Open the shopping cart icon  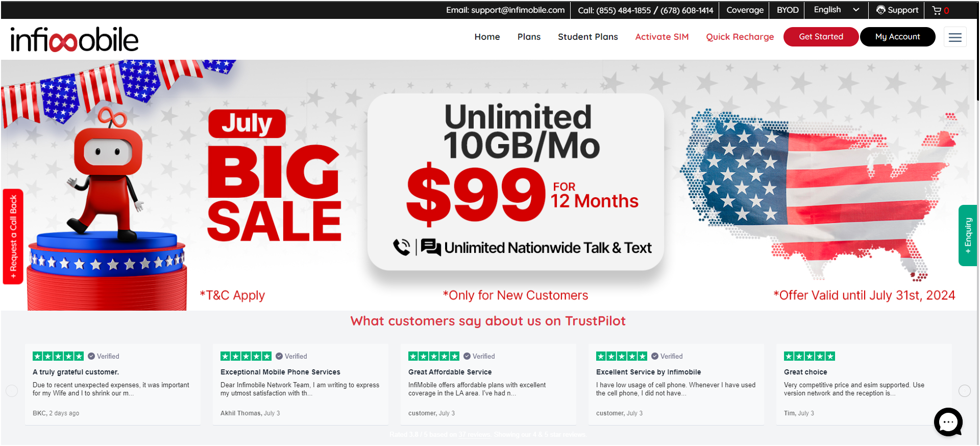937,10
